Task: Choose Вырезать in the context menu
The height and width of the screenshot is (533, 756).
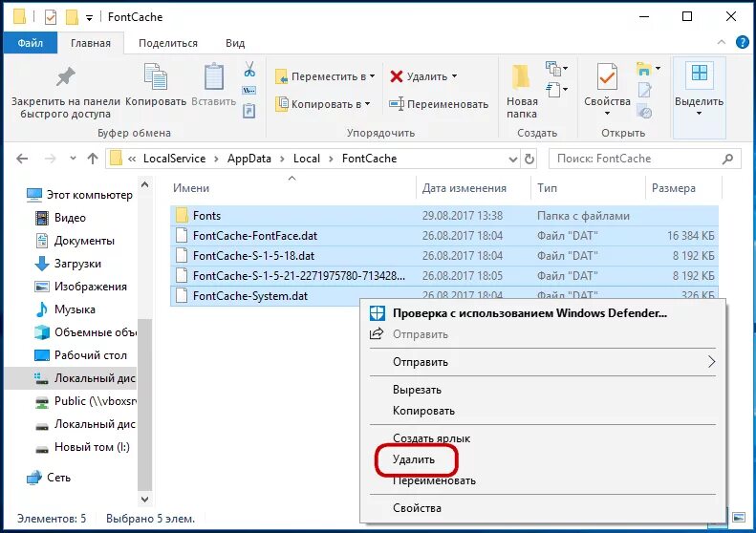Action: coord(417,390)
